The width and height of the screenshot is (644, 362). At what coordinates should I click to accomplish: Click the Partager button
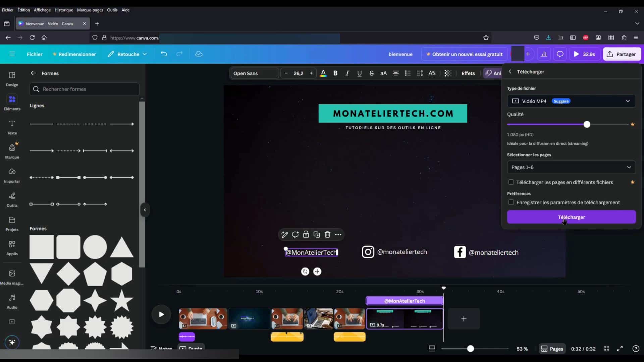pos(622,54)
